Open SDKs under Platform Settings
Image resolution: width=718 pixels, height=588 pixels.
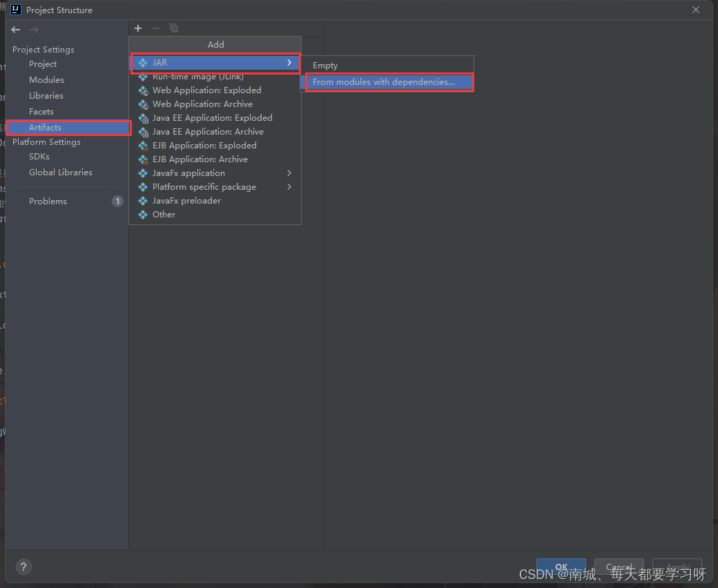[38, 156]
